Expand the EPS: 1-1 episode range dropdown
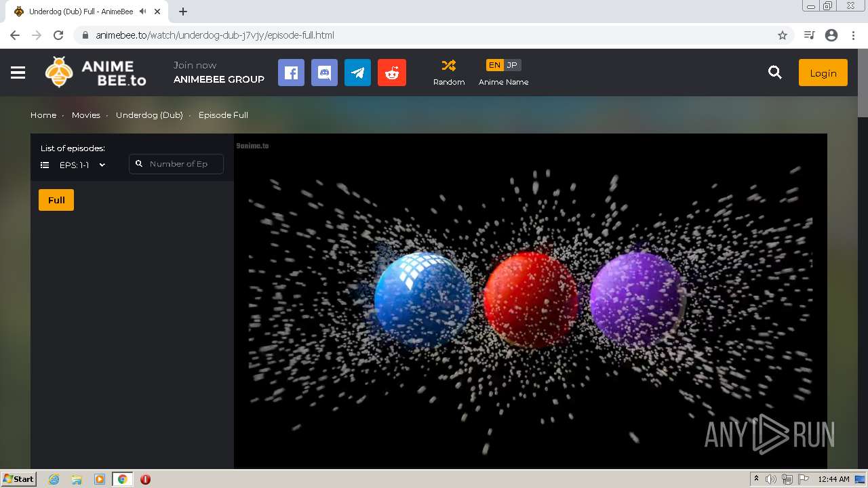Screen dimensions: 868x488 73,165
